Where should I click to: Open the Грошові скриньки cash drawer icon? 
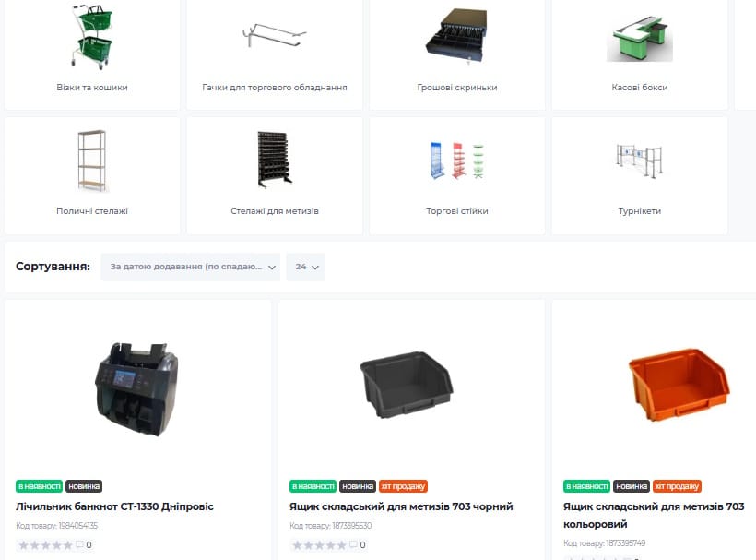click(x=456, y=36)
